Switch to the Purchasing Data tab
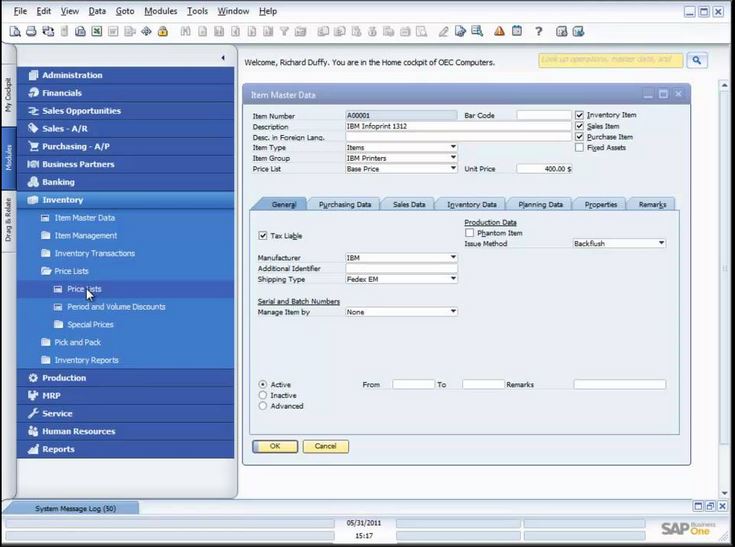The image size is (735, 547). [345, 204]
